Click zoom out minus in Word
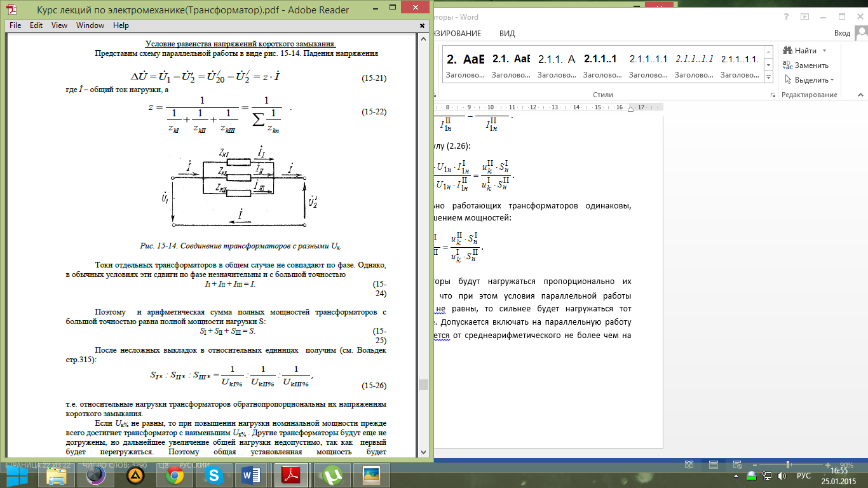868x488 pixels. pos(756,465)
